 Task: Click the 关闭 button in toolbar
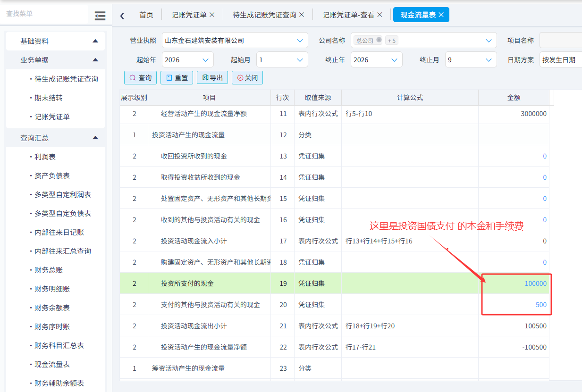247,77
